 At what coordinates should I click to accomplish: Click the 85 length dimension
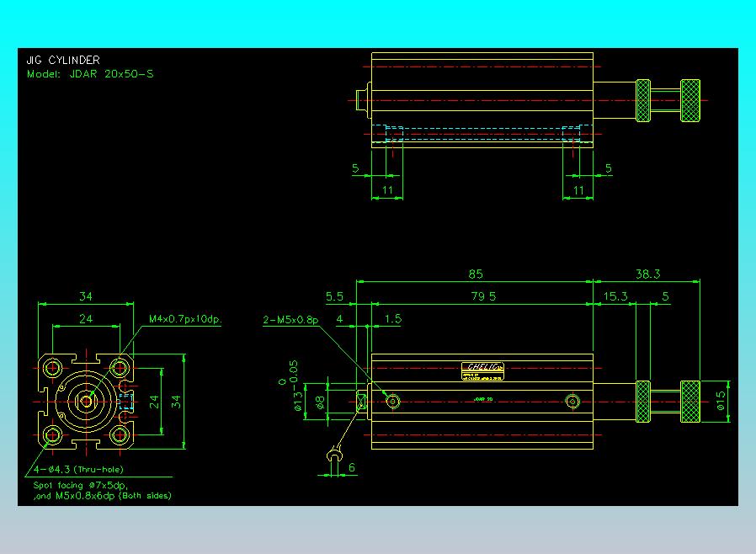[476, 274]
